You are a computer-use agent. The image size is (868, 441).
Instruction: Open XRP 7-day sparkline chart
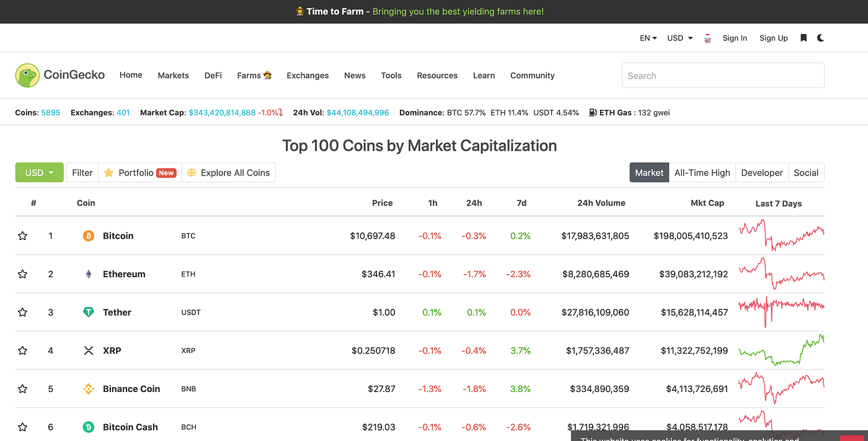[781, 350]
